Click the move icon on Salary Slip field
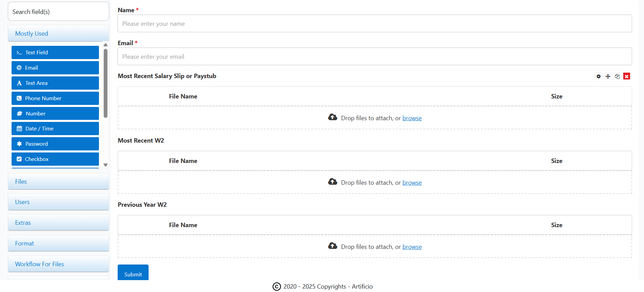Viewport: 644px width, 292px height. [608, 76]
